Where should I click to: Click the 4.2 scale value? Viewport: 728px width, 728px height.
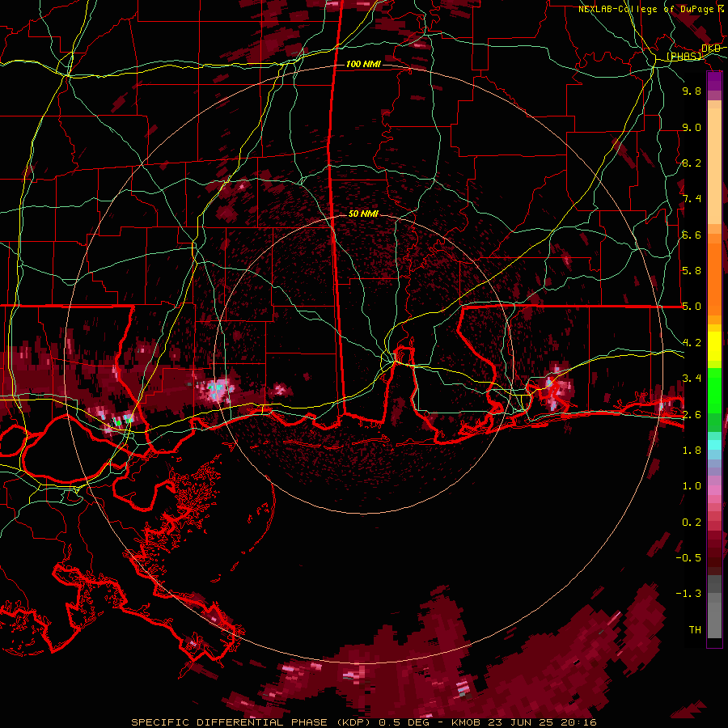[692, 343]
